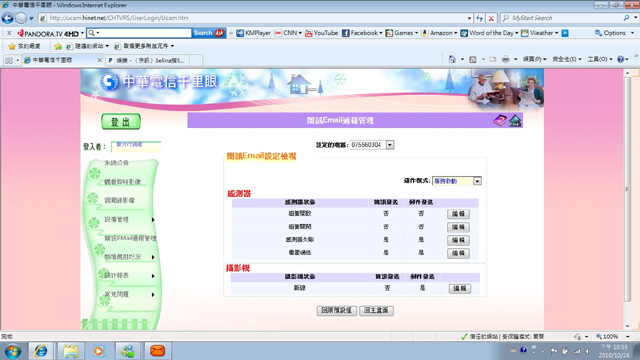Open the address bar history dropdown arrow
Image resolution: width=640 pixels, height=360 pixels.
click(x=469, y=18)
